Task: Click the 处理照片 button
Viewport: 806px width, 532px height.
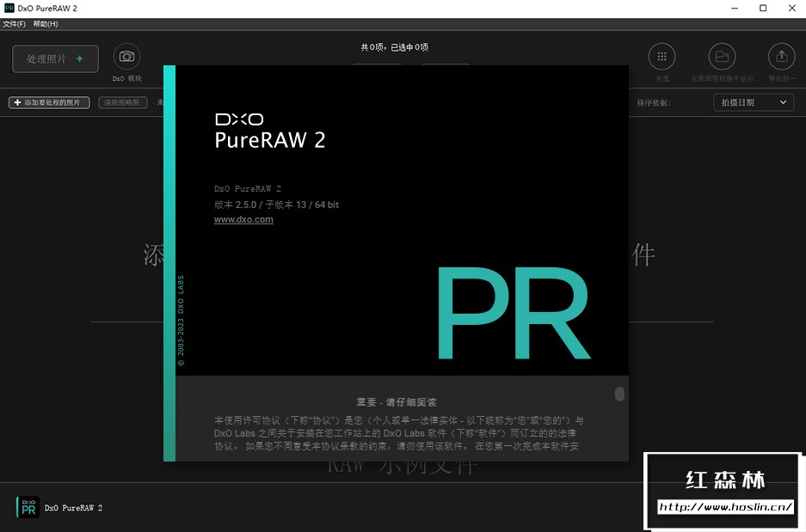Action: click(56, 59)
